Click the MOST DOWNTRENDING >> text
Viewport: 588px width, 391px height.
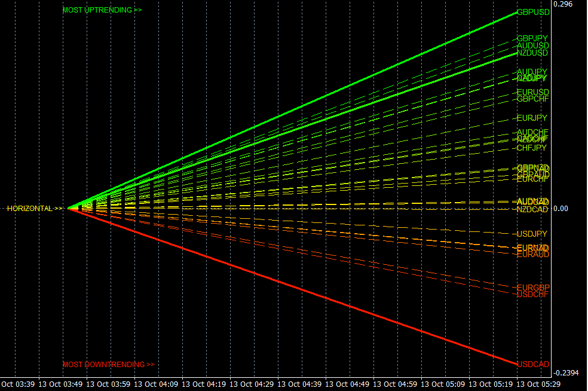(108, 364)
